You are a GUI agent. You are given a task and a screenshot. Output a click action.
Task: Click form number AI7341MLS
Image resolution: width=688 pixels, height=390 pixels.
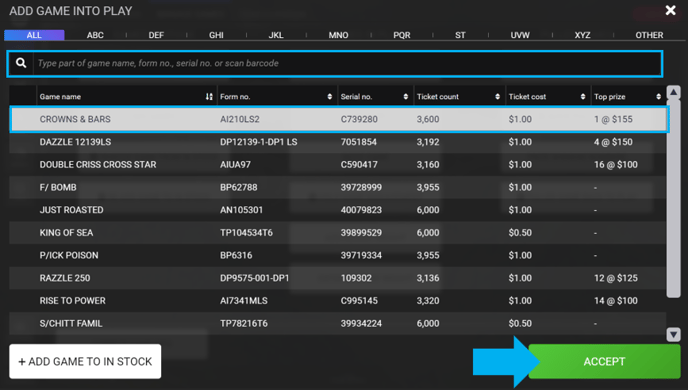[244, 301]
